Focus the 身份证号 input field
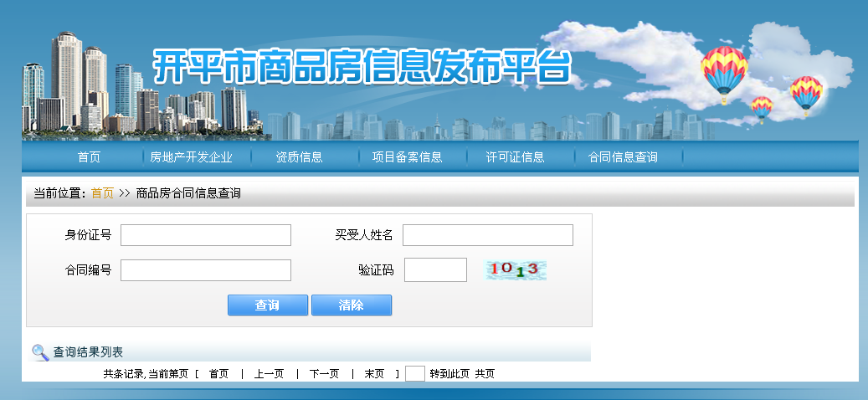The image size is (868, 400). (206, 235)
